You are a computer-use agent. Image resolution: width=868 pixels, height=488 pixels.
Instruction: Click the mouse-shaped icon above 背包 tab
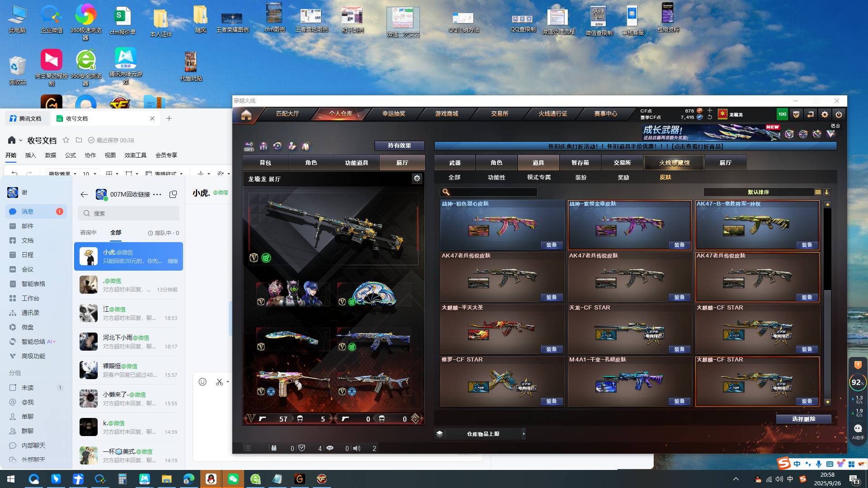(306, 146)
